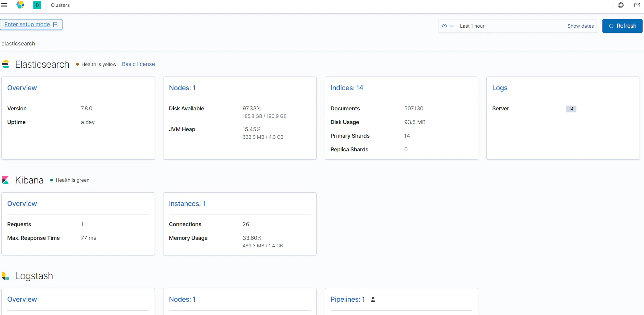644x315 pixels.
Task: Open Kibana Overview link
Action: tap(22, 204)
